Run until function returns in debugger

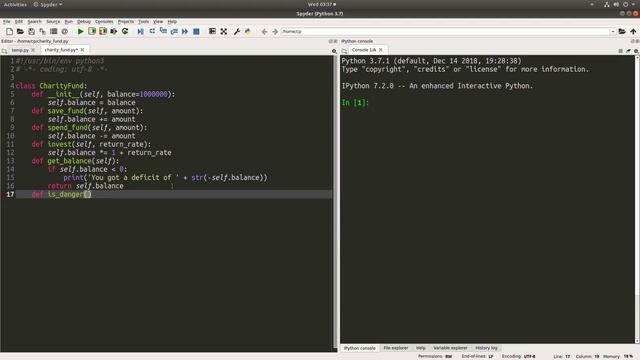pos(174,31)
